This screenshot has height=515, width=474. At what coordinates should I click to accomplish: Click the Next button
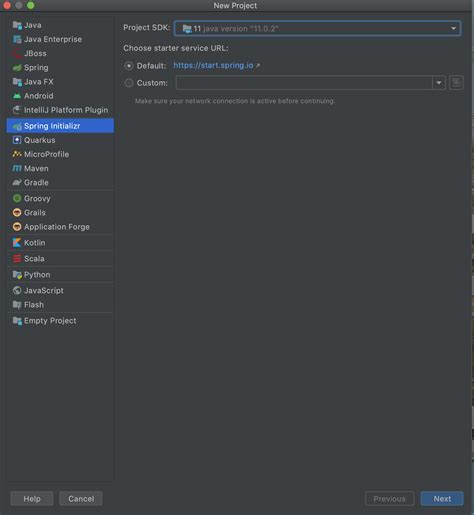[x=442, y=499]
